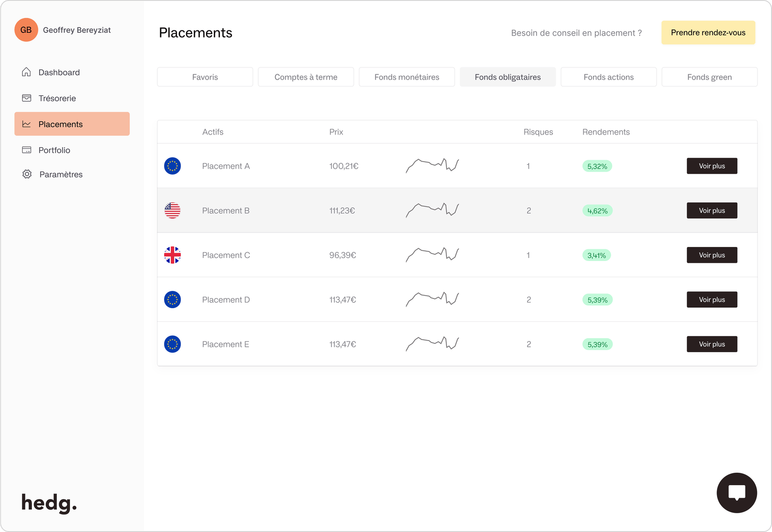Click Voir plus for Placement A
Viewport: 772px width, 532px height.
point(712,166)
